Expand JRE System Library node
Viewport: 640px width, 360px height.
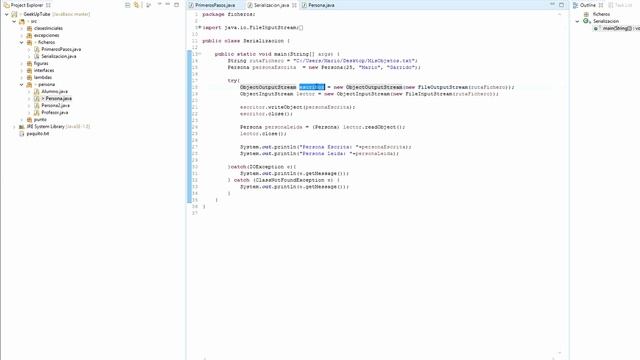14,127
